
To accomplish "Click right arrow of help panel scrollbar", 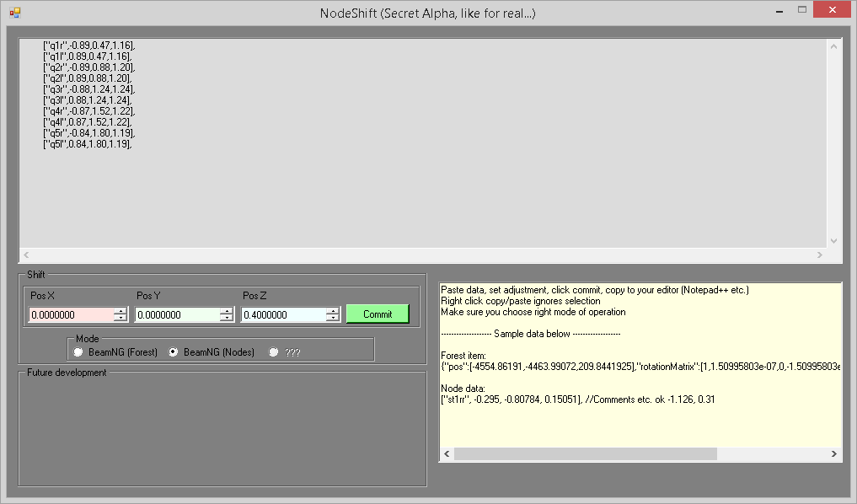I will click(x=833, y=453).
